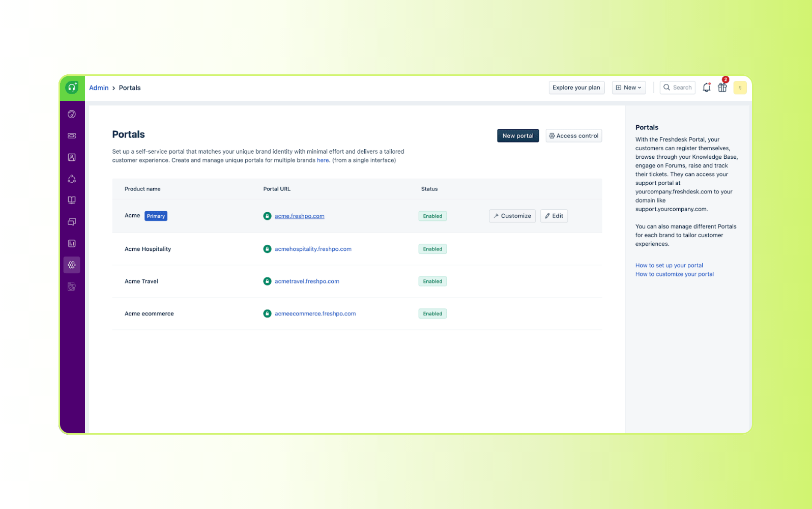Follow the 'here' link in description

pos(323,160)
